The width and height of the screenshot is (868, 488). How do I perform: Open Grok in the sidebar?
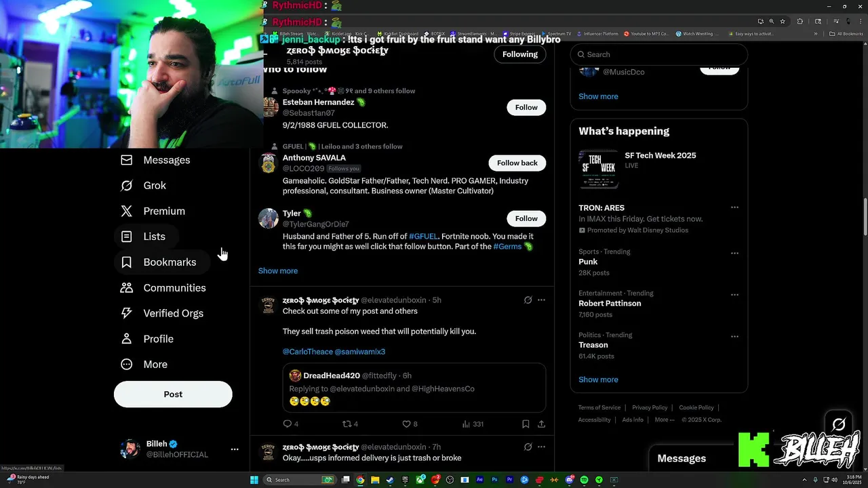point(143,186)
